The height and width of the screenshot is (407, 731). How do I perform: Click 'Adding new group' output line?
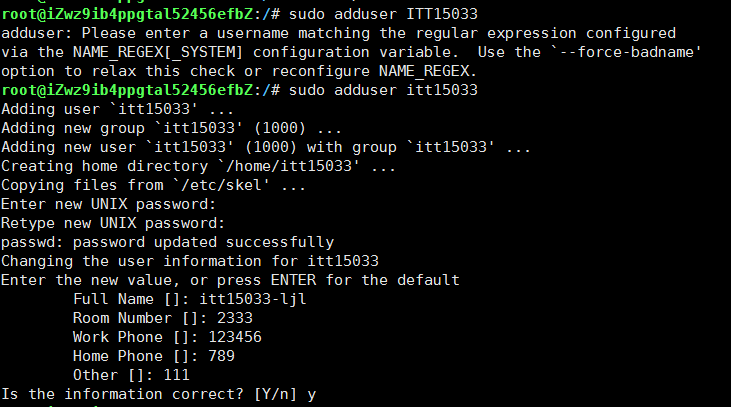tap(171, 128)
